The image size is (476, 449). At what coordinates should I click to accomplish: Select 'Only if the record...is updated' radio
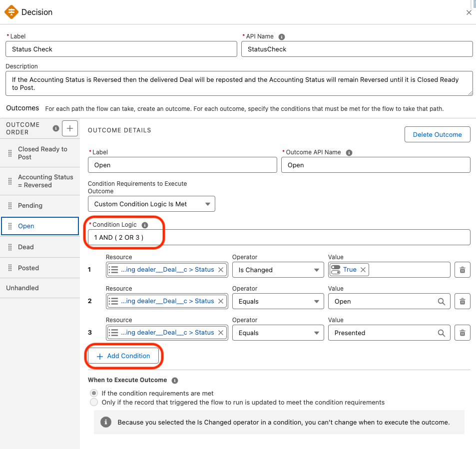pos(94,402)
